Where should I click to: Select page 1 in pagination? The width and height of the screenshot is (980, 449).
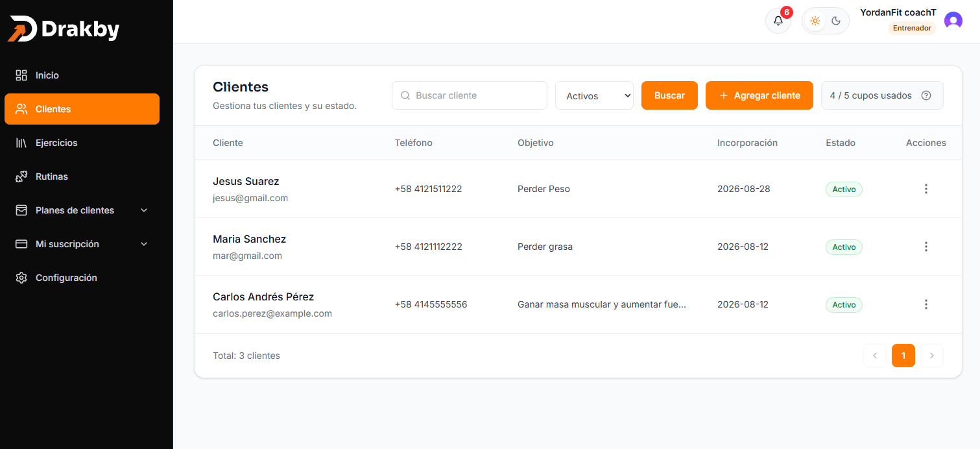903,356
